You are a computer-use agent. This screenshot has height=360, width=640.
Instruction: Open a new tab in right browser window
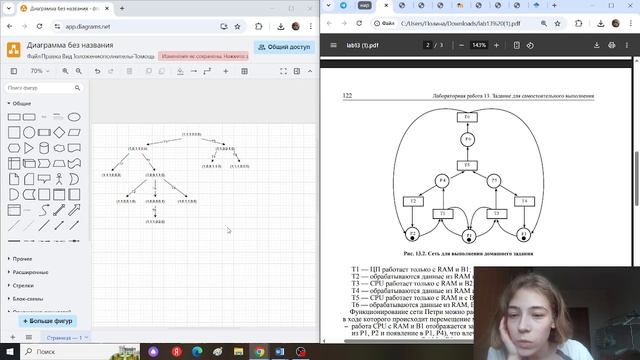click(554, 5)
